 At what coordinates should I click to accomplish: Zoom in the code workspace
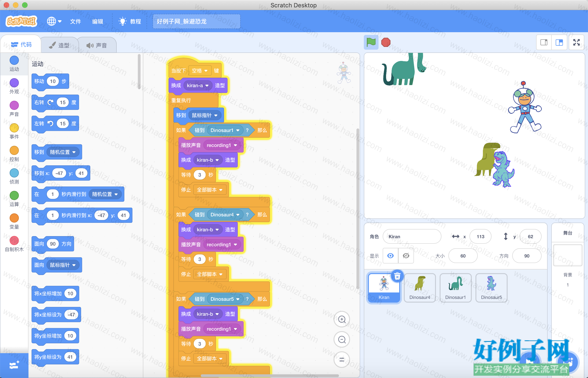point(342,319)
